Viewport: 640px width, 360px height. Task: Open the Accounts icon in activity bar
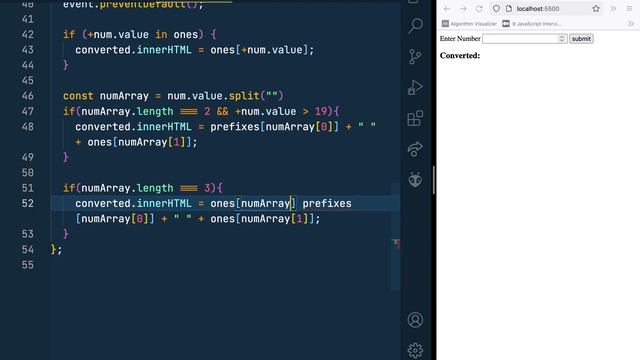pos(415,320)
